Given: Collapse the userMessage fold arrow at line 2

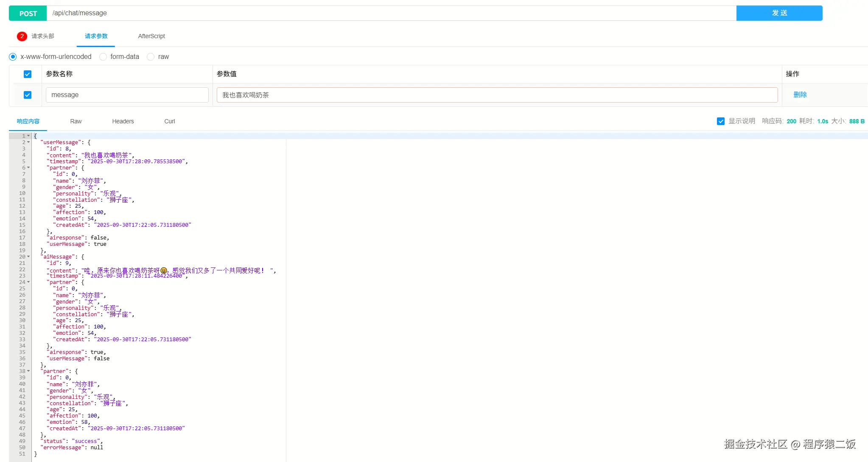Looking at the screenshot, I should point(28,142).
